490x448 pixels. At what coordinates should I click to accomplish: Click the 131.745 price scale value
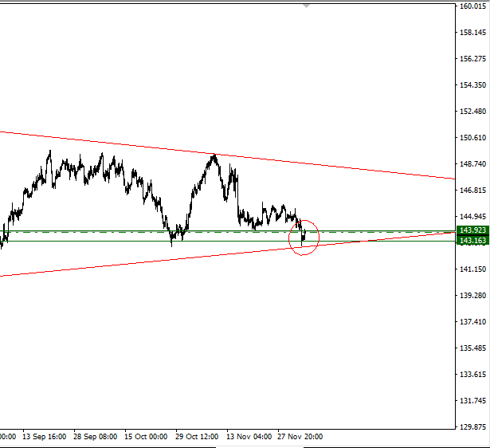click(472, 400)
